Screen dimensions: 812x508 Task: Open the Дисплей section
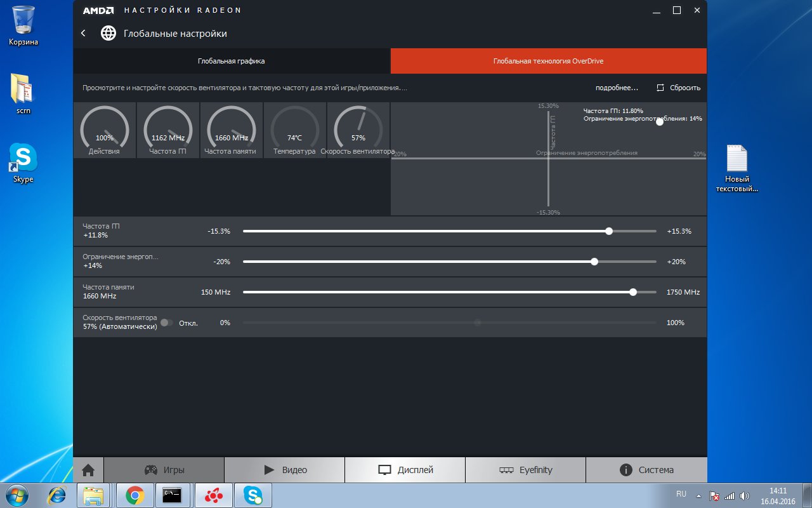click(x=405, y=470)
